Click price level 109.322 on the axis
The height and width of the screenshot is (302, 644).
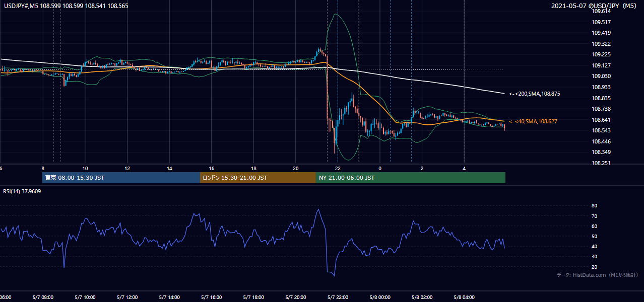pos(601,44)
